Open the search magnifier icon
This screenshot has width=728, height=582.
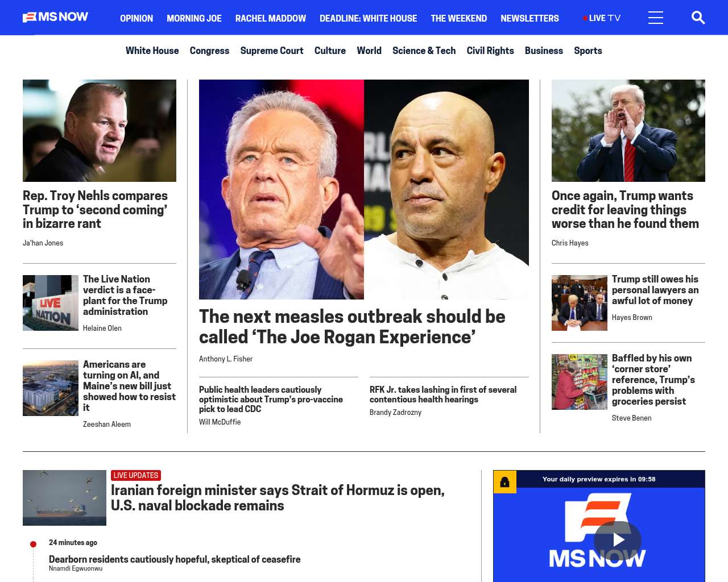(x=698, y=18)
